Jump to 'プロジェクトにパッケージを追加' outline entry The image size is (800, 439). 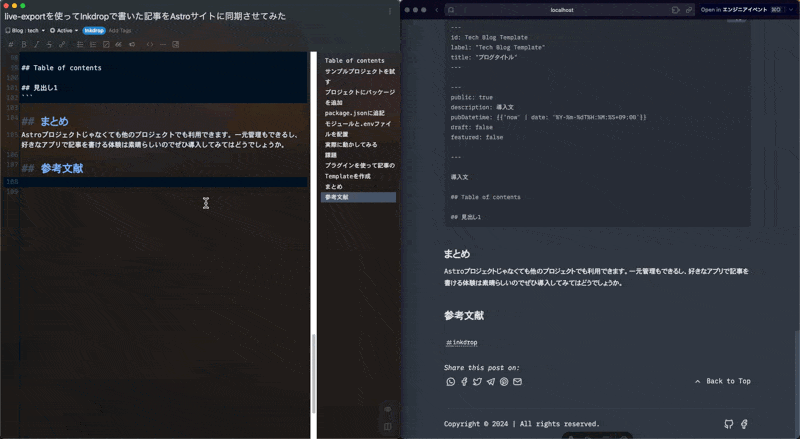(x=360, y=97)
